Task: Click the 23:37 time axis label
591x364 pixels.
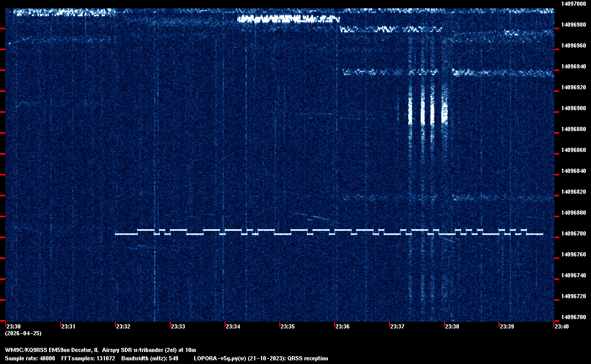Action: 397,326
